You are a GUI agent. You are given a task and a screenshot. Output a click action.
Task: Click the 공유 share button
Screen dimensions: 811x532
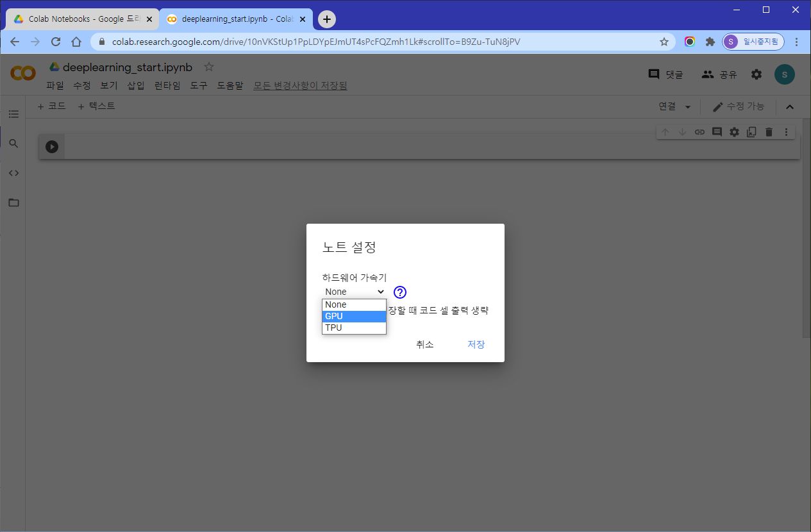[719, 74]
